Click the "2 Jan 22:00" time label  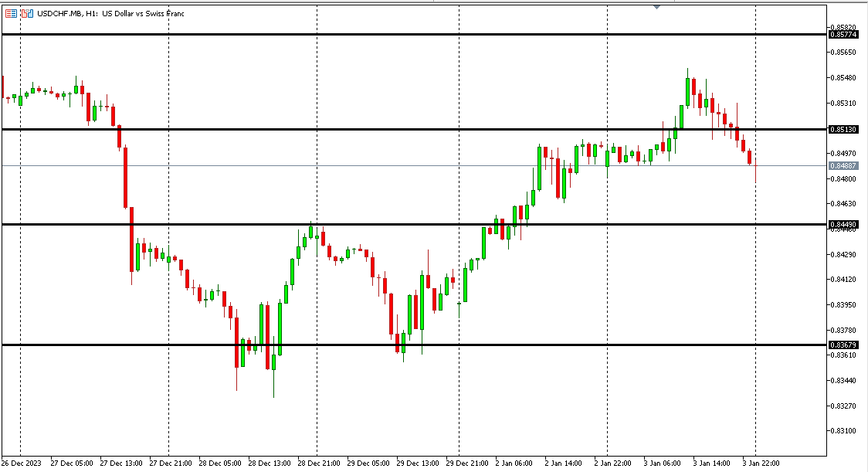click(x=613, y=464)
